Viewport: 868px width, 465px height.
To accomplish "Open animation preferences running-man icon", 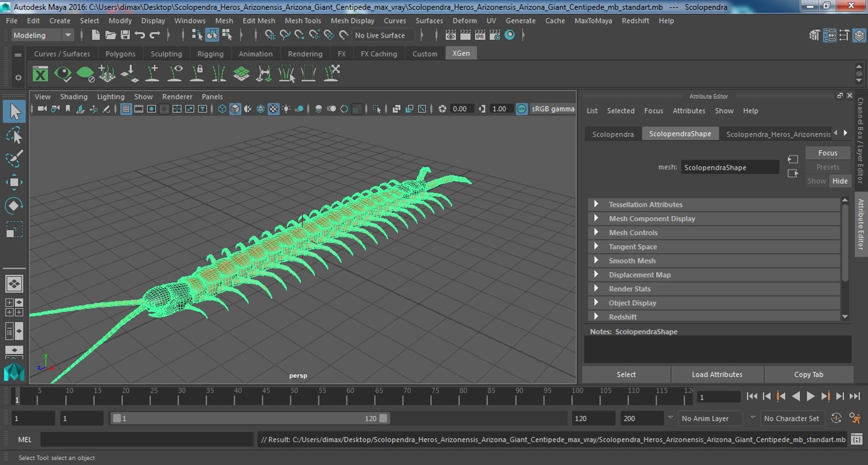I will coord(854,418).
